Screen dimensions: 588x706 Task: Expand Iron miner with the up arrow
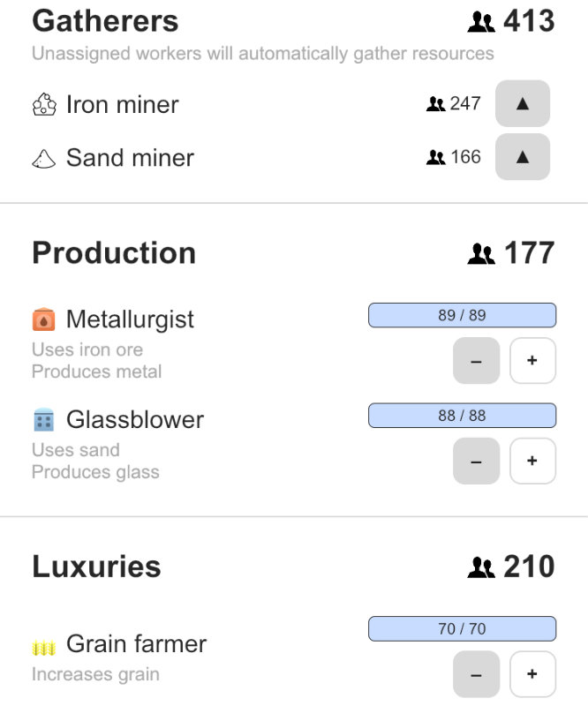[523, 103]
